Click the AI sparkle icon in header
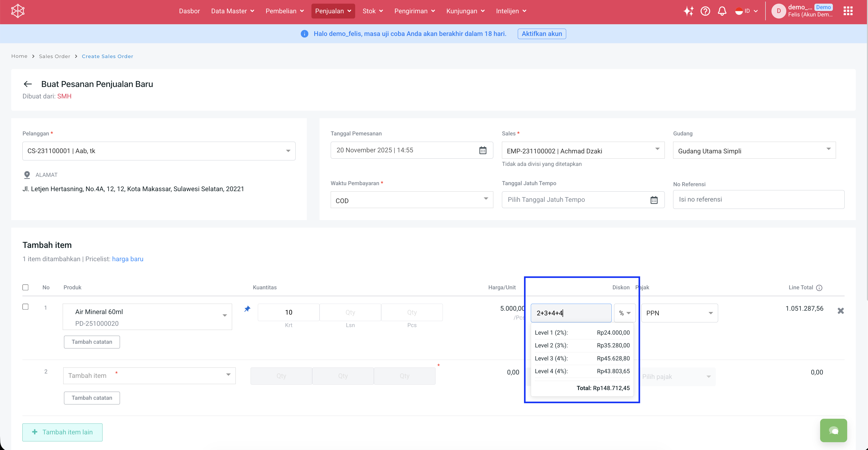 coord(688,11)
